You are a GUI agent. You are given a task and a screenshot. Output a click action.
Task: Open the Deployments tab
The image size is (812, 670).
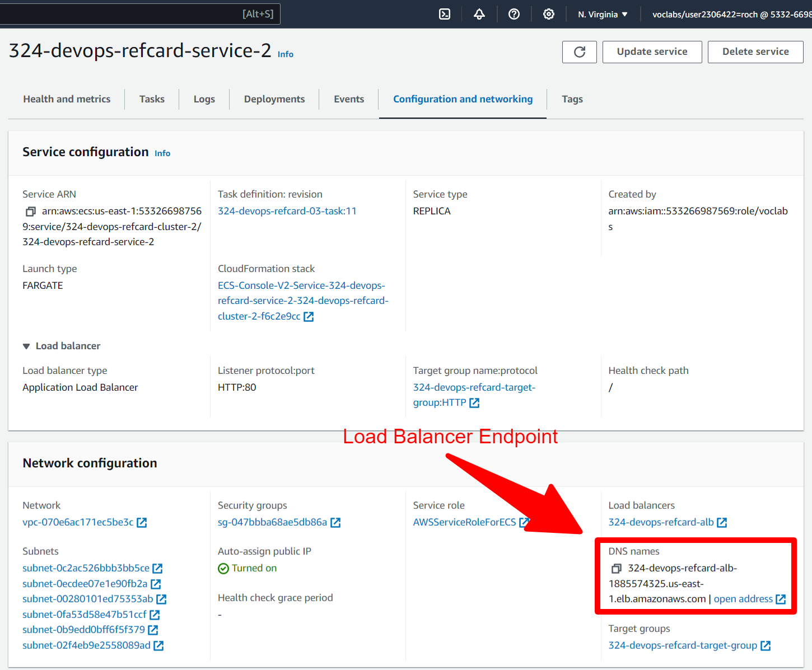click(x=274, y=99)
